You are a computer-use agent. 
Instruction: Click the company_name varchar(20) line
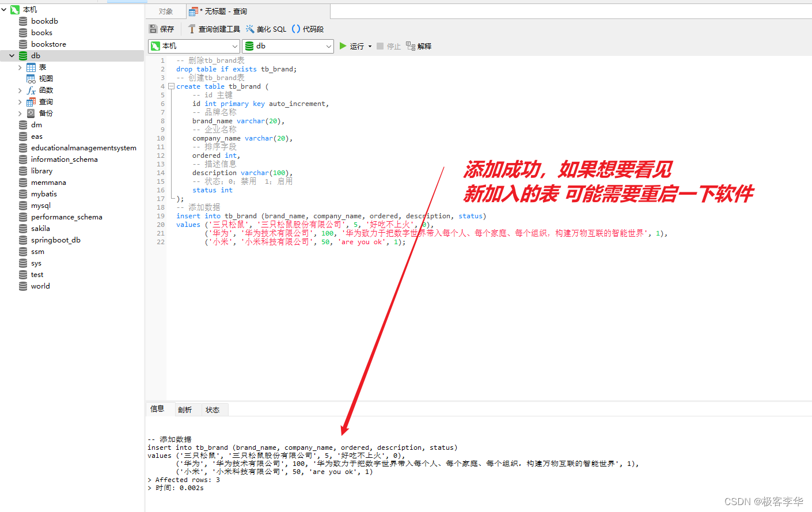[x=242, y=138]
